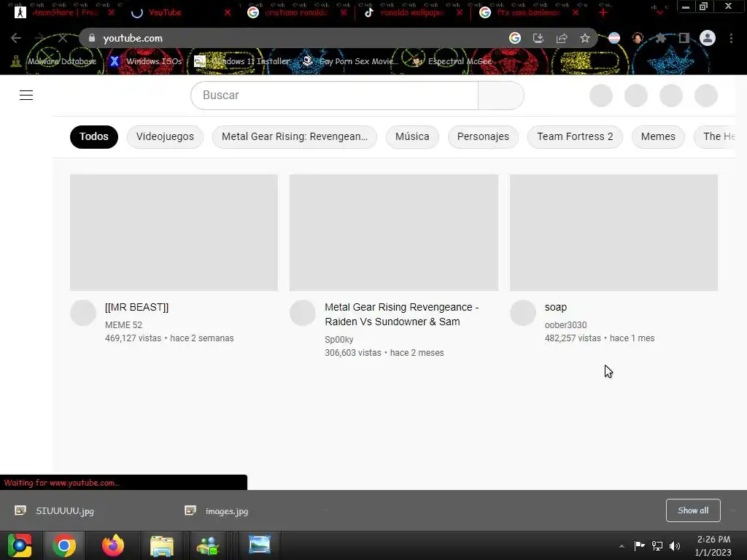The height and width of the screenshot is (560, 747).
Task: Open the tab search chevron in title bar
Action: (x=659, y=12)
